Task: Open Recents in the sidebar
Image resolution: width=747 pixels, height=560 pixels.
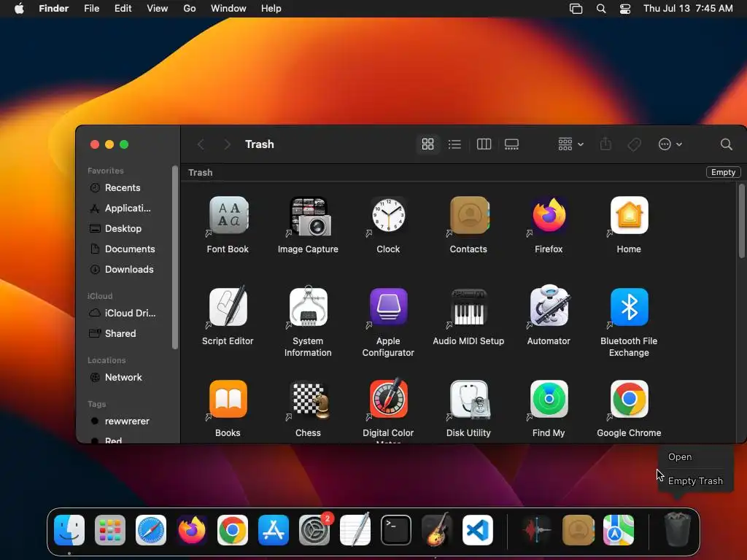Action: [x=124, y=187]
